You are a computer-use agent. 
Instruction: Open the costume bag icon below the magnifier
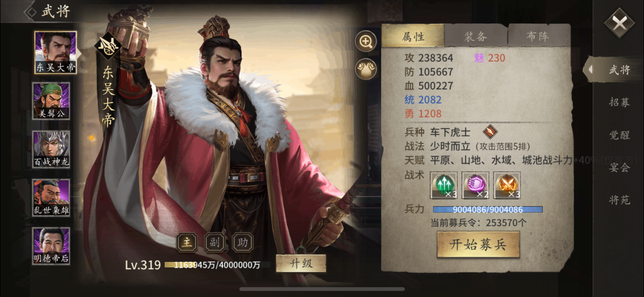[x=366, y=69]
